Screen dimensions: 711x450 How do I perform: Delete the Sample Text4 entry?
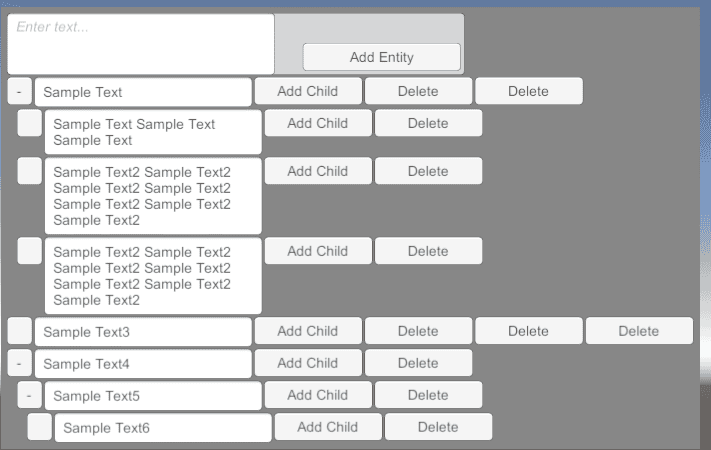point(419,363)
